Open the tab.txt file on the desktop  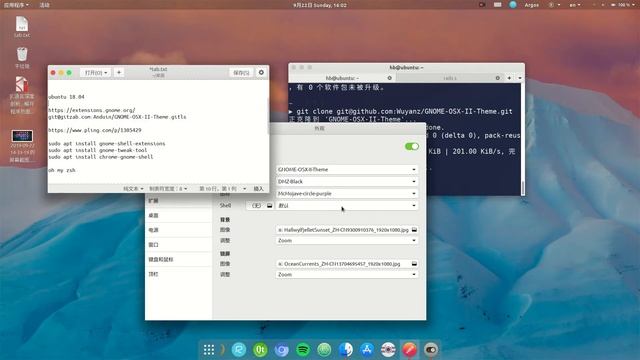pyautogui.click(x=22, y=27)
